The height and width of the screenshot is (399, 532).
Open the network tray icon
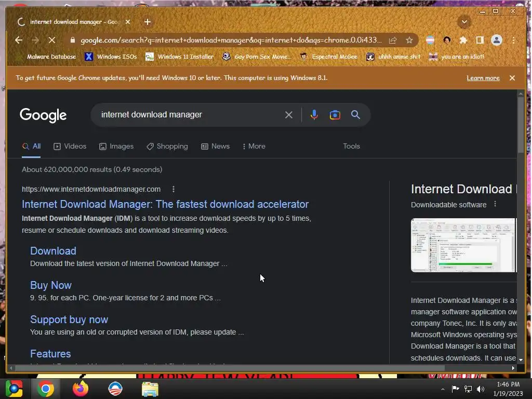[468, 389]
